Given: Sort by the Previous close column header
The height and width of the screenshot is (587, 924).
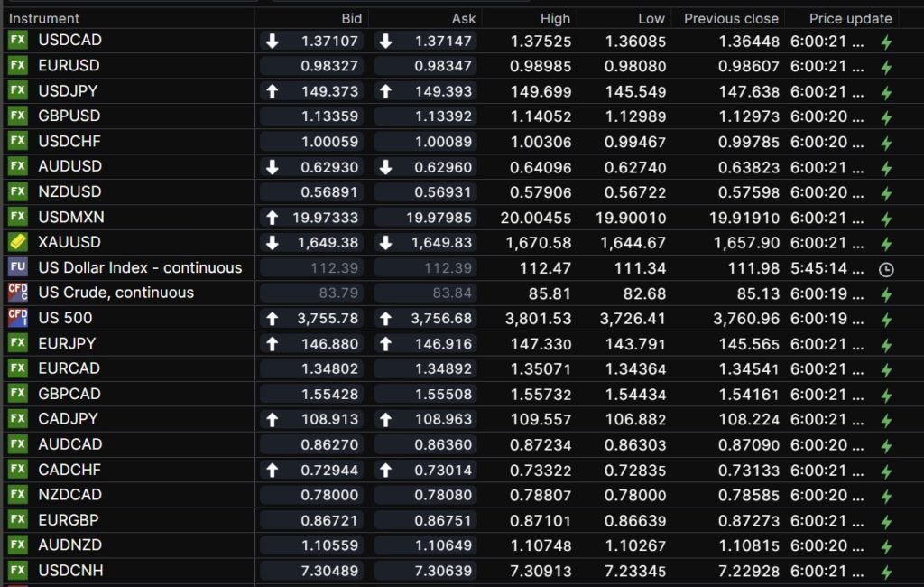Looking at the screenshot, I should tap(731, 18).
